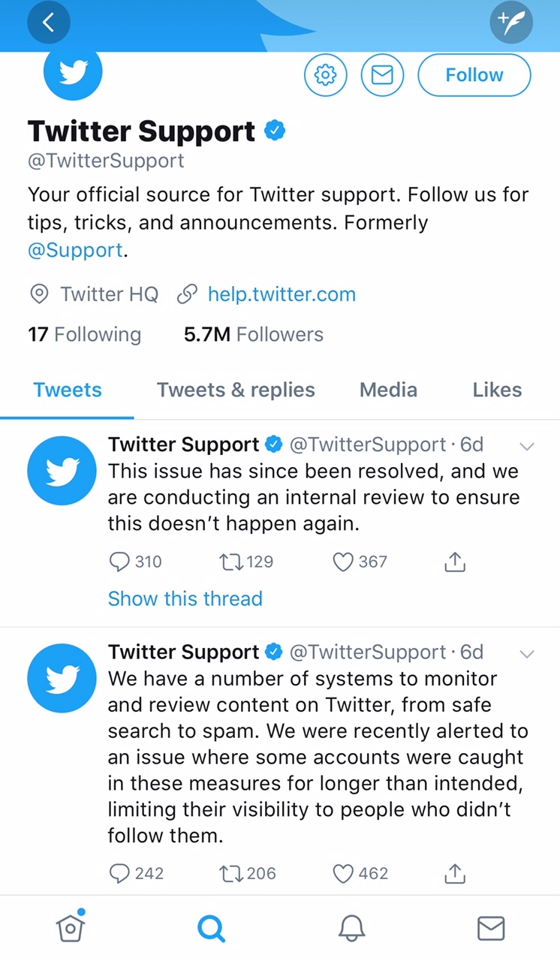Expand the first tweet's chevron menu

[527, 446]
